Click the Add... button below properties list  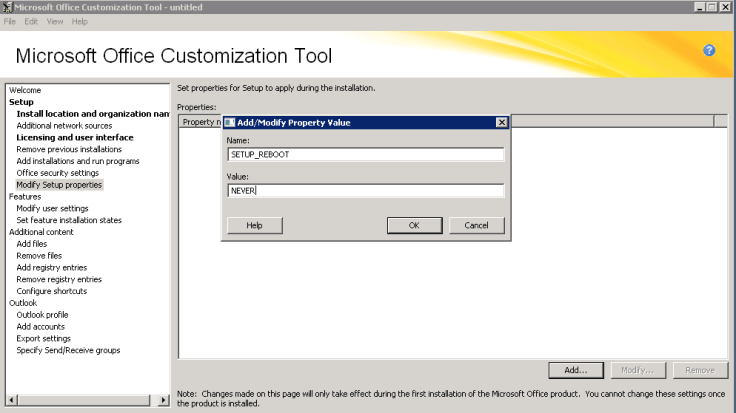pyautogui.click(x=575, y=370)
